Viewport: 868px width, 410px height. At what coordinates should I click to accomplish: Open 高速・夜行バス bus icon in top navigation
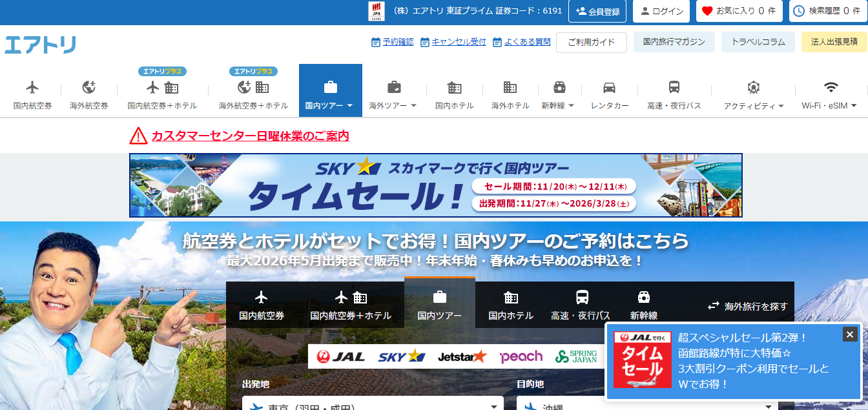674,87
